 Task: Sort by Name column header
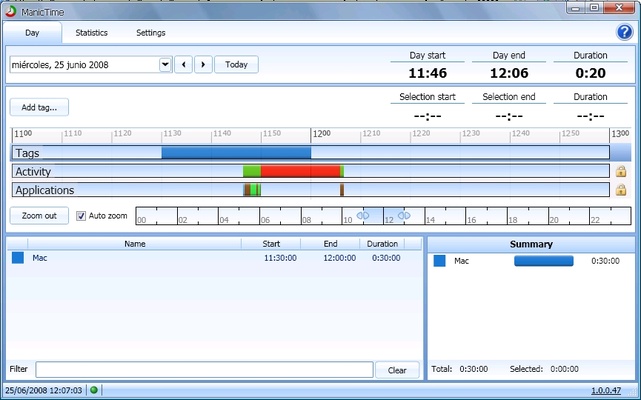[x=134, y=244]
